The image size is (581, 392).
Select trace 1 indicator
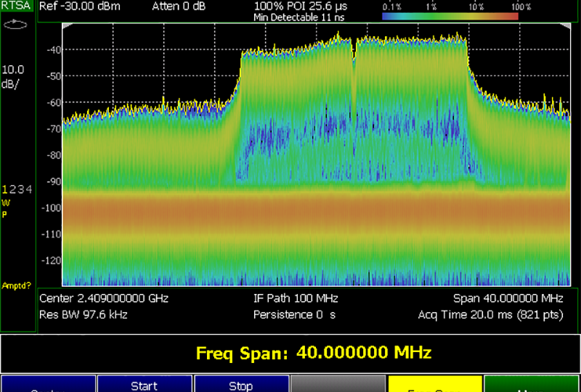tap(4, 189)
